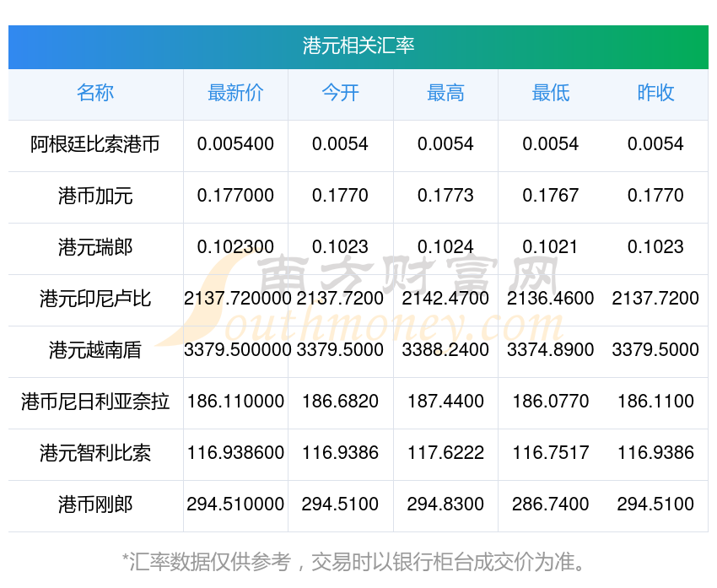Viewport: 717px width, 588px height.
Task: Open the 港元印尼卢比 currency pair
Action: coord(95,299)
